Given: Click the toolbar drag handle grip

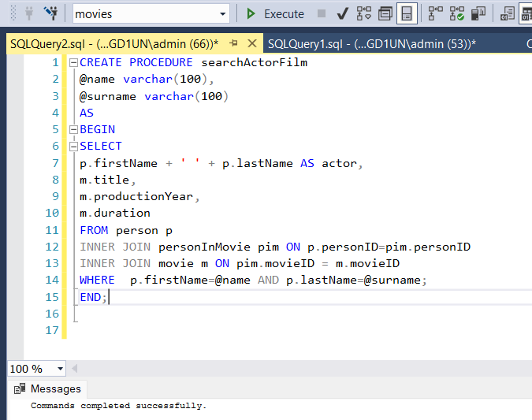Looking at the screenshot, I should (13, 13).
